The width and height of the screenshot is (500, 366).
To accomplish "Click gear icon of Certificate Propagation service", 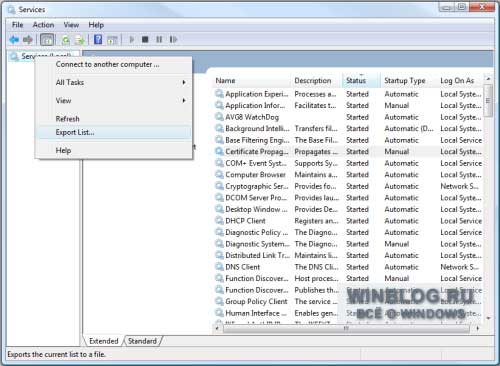I will coord(219,151).
